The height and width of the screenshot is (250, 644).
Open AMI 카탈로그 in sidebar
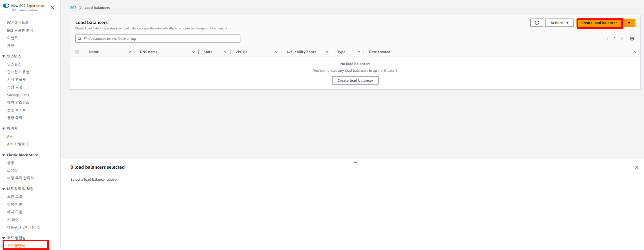pyautogui.click(x=18, y=144)
